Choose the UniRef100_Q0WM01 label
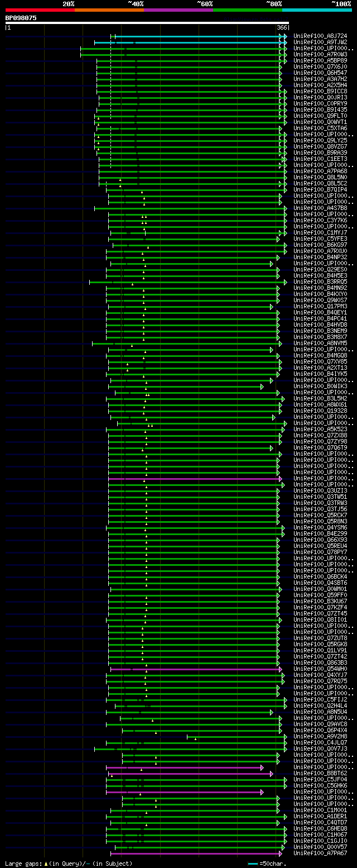357x868 pixels. (x=320, y=589)
